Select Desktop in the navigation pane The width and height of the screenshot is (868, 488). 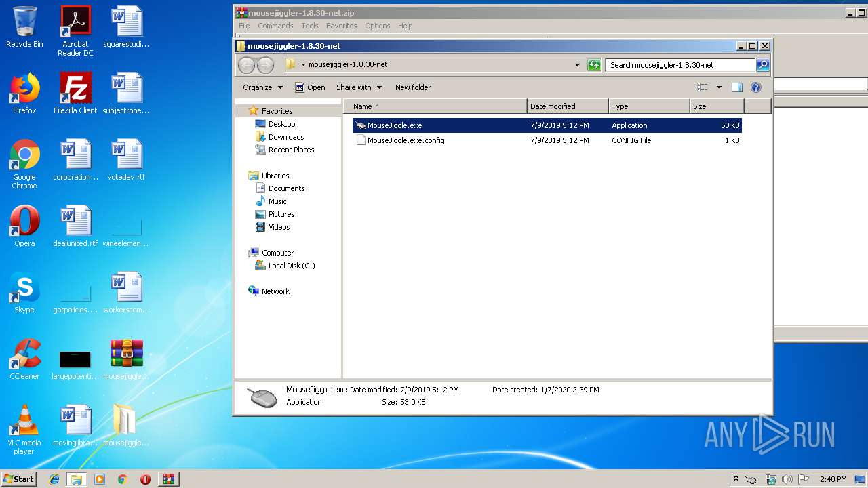281,124
